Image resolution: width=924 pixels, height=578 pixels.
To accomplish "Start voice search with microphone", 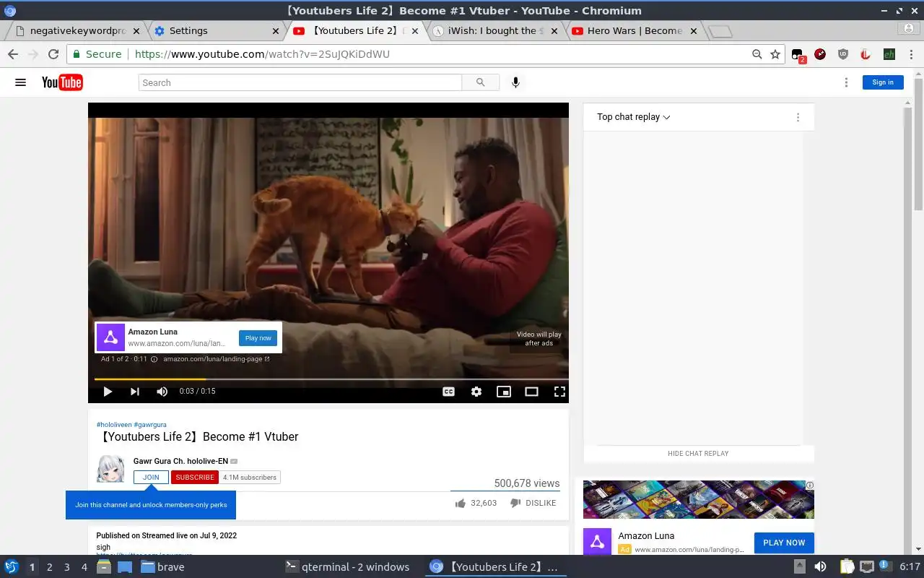I will [515, 82].
